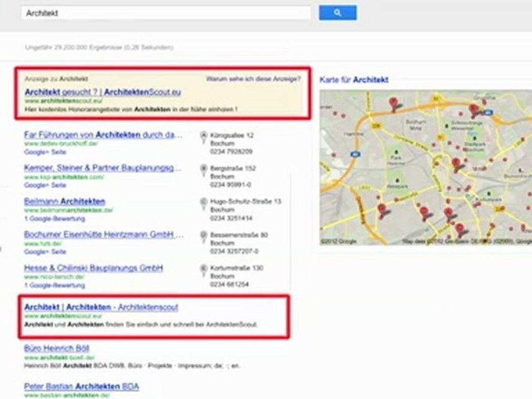This screenshot has height=399, width=532.
Task: Click the search field containing Architekt
Action: pos(166,13)
